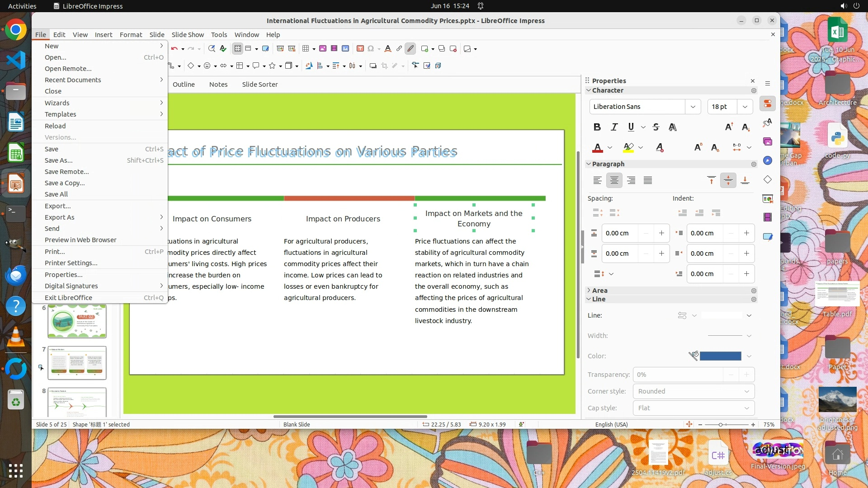This screenshot has height=488, width=868.
Task: Click Export... in the File menu
Action: click(x=57, y=206)
